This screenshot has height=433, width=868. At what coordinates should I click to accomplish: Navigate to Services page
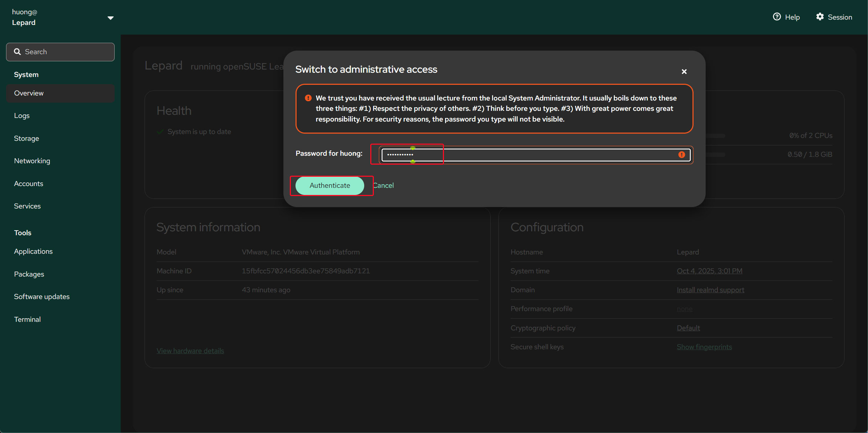point(27,206)
